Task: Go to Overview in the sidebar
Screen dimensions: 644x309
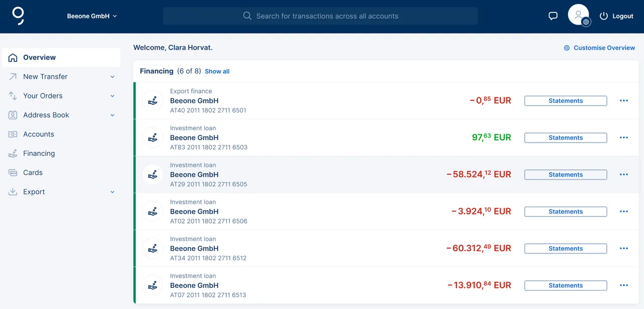Action: [61, 58]
